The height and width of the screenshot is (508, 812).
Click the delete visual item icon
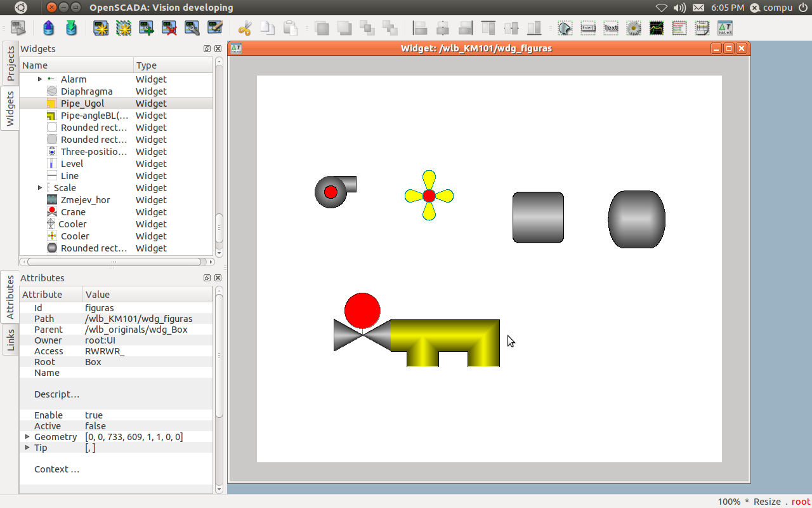click(x=169, y=28)
